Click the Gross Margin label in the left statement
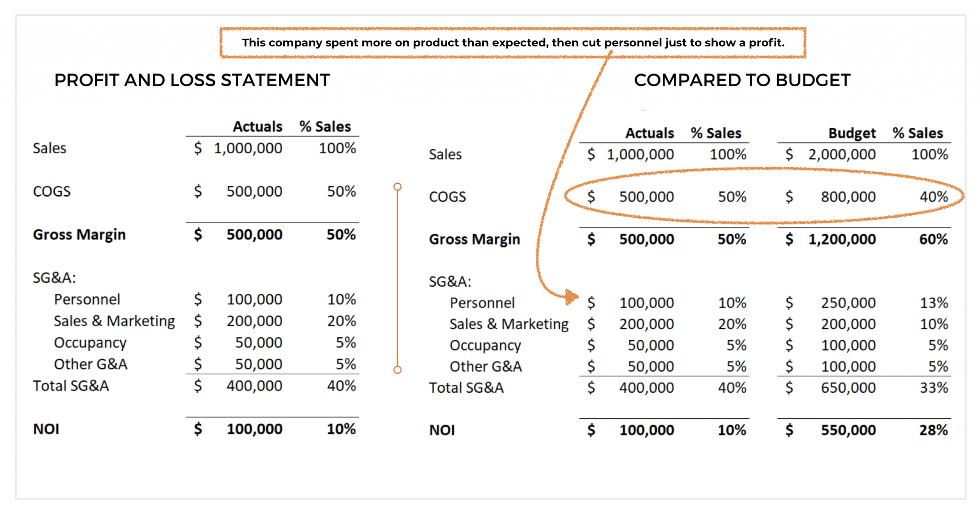This screenshot has height=513, width=980. pos(79,234)
